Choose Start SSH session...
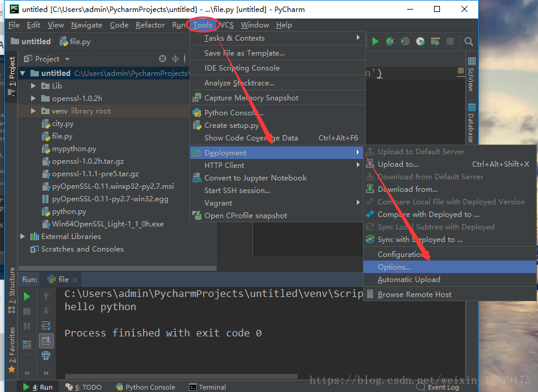 [277, 191]
